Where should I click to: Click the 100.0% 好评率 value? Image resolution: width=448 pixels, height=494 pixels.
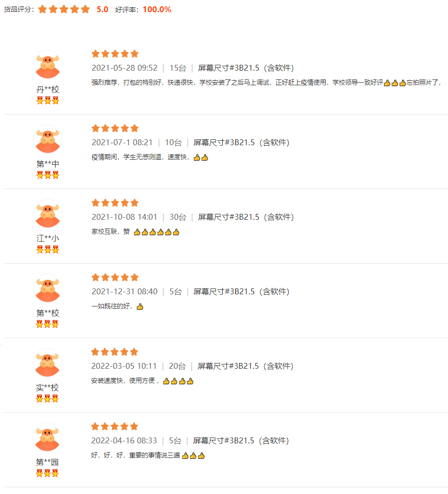tap(157, 9)
